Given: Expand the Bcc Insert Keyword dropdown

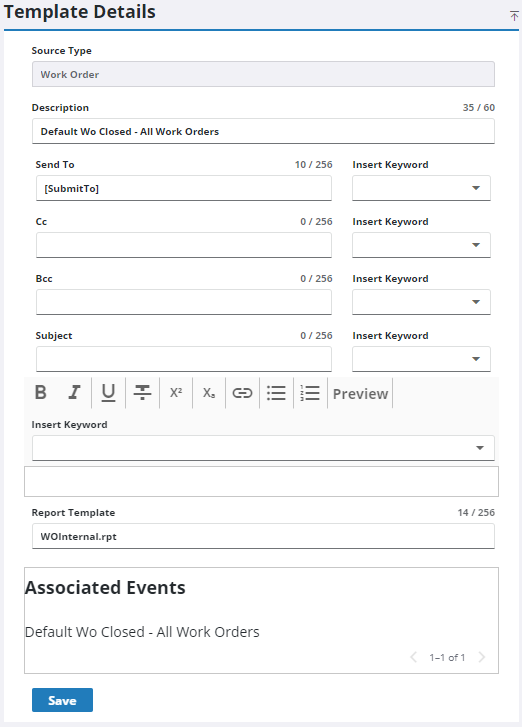Looking at the screenshot, I should (421, 302).
